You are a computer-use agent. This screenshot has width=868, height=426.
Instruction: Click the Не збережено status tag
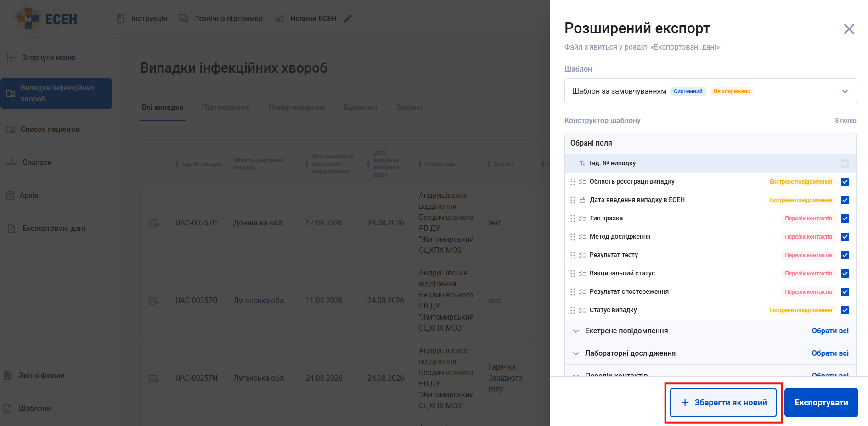(x=732, y=91)
